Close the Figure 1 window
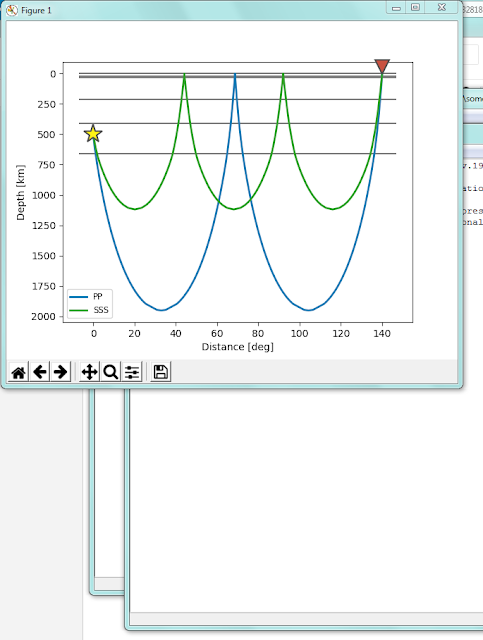The height and width of the screenshot is (640, 483). point(442,7)
